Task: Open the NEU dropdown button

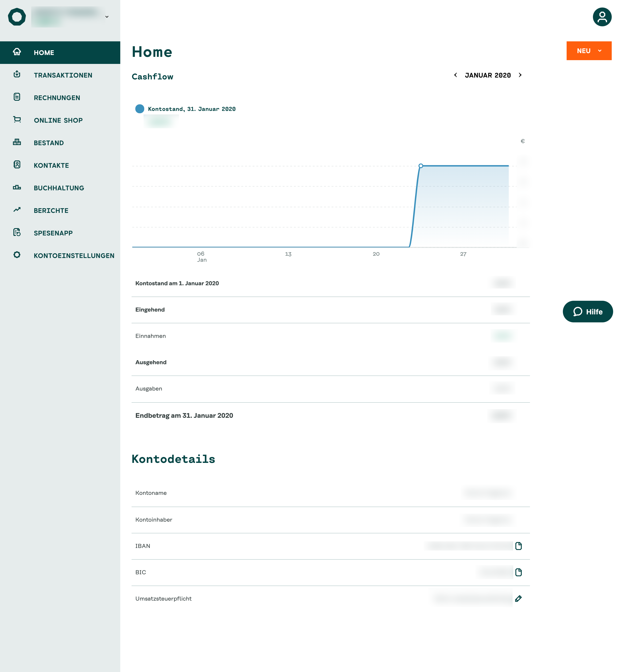Action: click(x=589, y=51)
